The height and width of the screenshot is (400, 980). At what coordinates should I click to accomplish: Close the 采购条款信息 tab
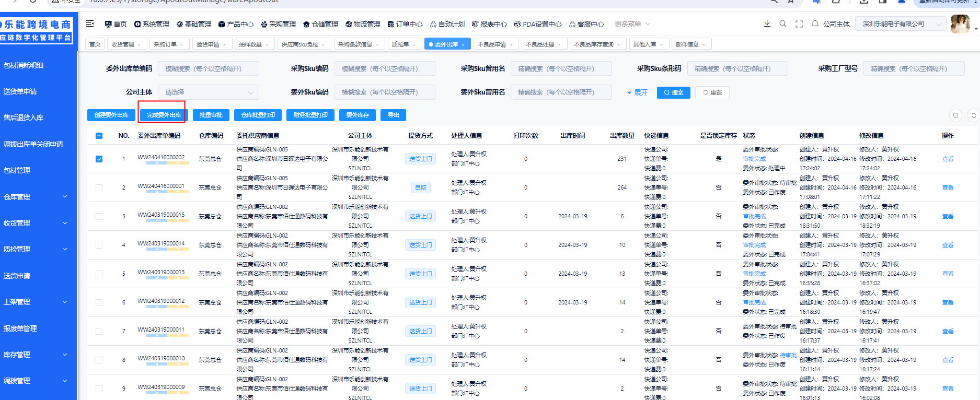click(x=377, y=44)
